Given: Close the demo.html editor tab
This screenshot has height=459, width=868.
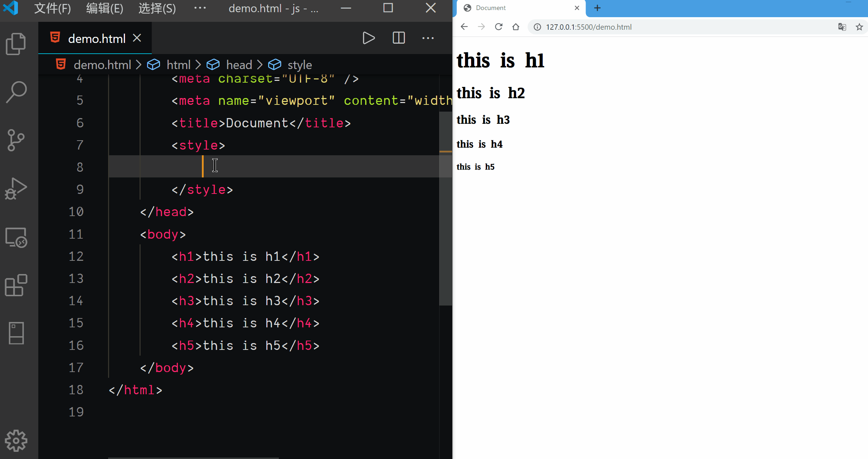Looking at the screenshot, I should pos(137,38).
